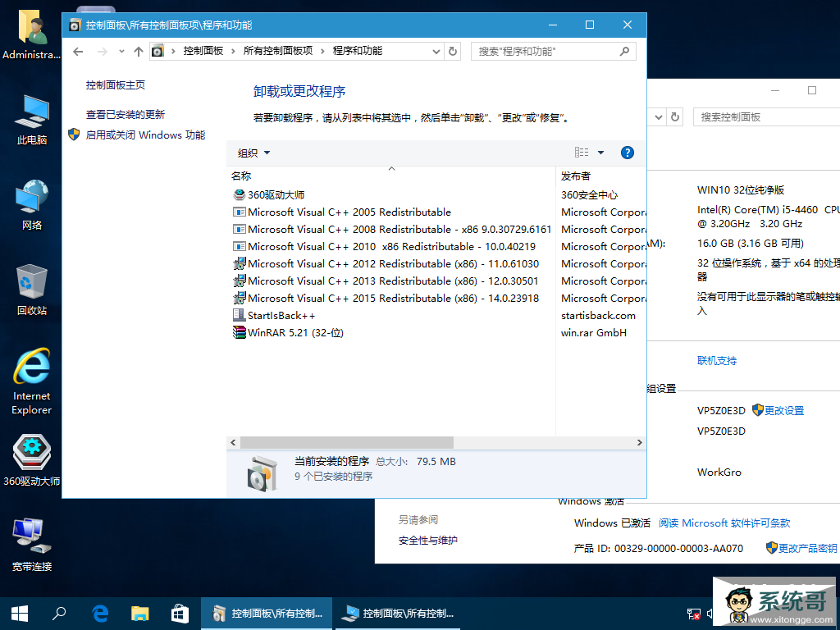Click the WinRAR program icon in the list
Image resolution: width=840 pixels, height=630 pixels.
[239, 332]
